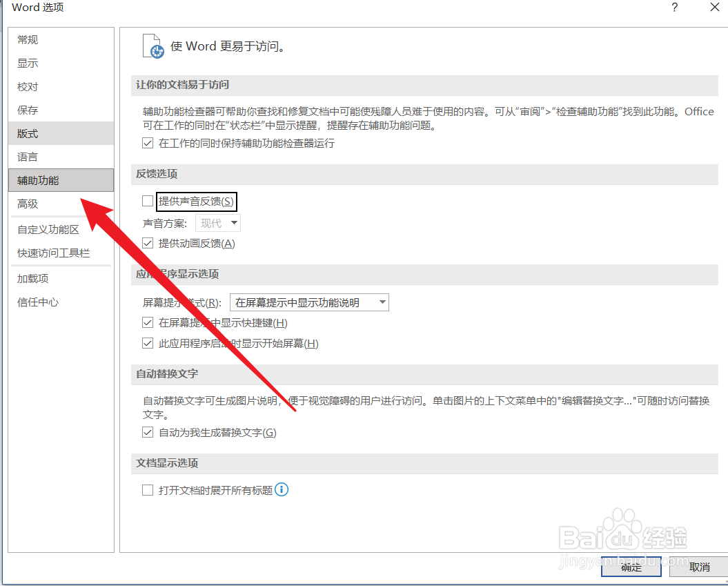The width and height of the screenshot is (728, 586).
Task: Disable 在工作的同时保持辅助功能检查器运行
Action: (x=148, y=143)
